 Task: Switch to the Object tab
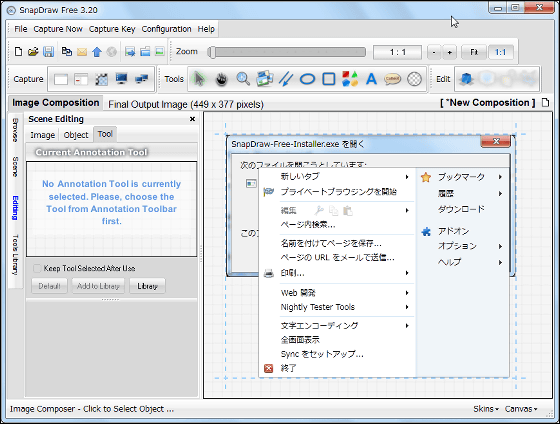point(76,135)
